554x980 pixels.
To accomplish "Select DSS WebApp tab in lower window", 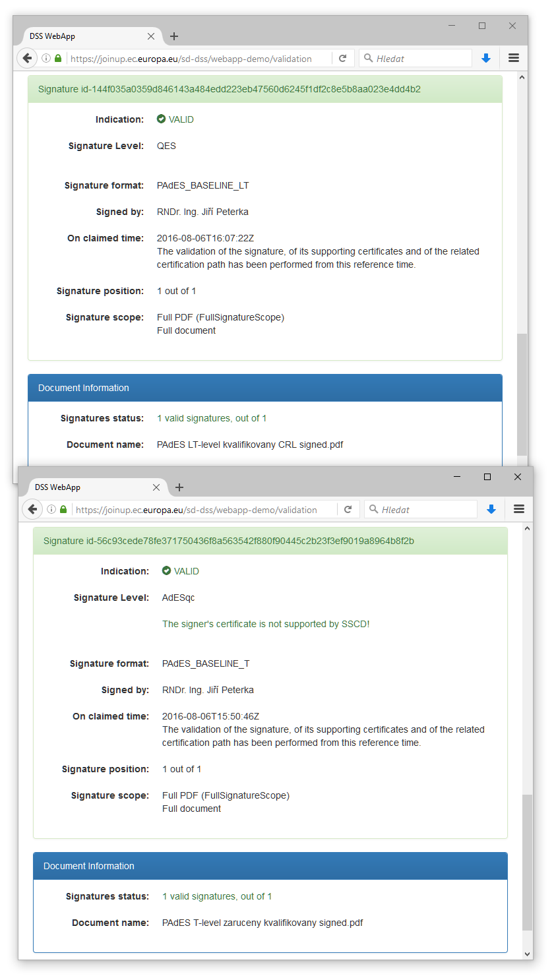I will coord(98,487).
